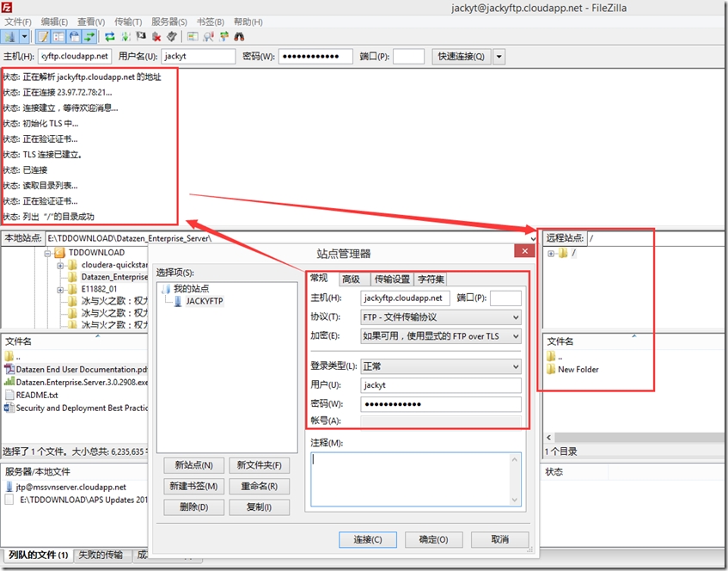This screenshot has height=571, width=728.
Task: Click the quickconnect password field
Action: tap(315, 56)
